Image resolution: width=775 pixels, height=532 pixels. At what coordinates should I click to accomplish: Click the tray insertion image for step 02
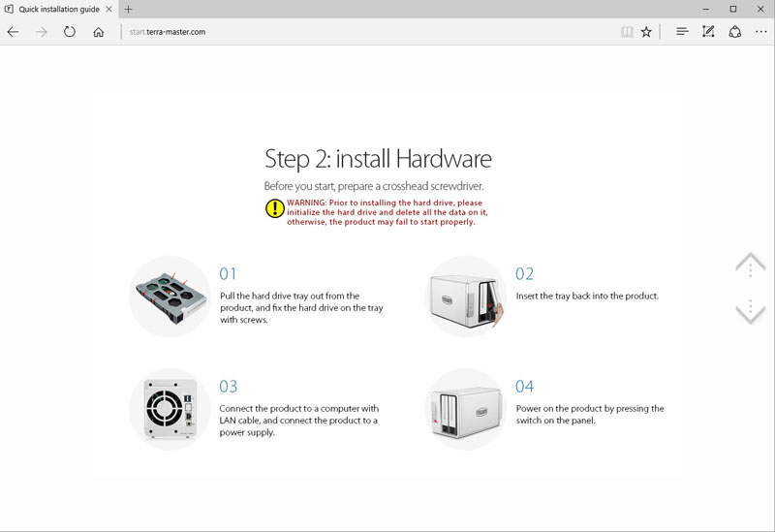pyautogui.click(x=466, y=297)
